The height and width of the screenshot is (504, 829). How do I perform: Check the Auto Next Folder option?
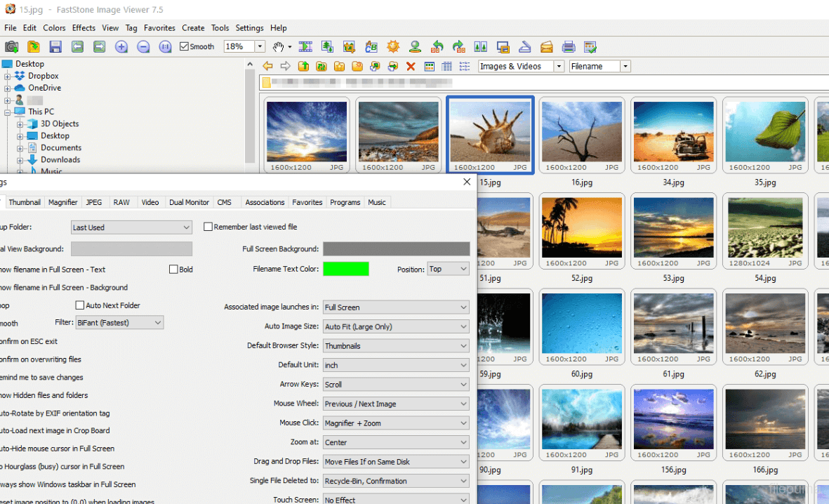tap(80, 305)
